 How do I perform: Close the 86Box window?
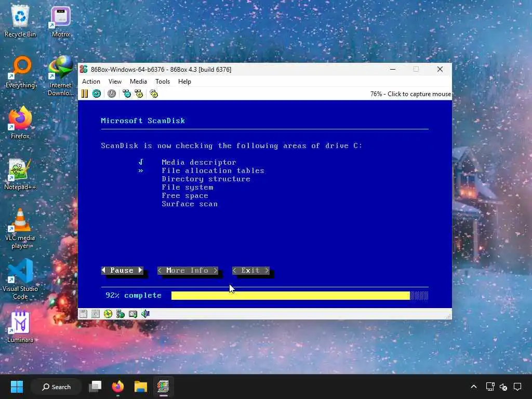pos(440,69)
